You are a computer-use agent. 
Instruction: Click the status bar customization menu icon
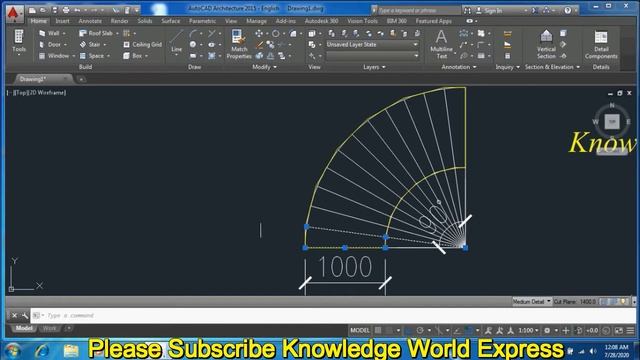point(631,331)
